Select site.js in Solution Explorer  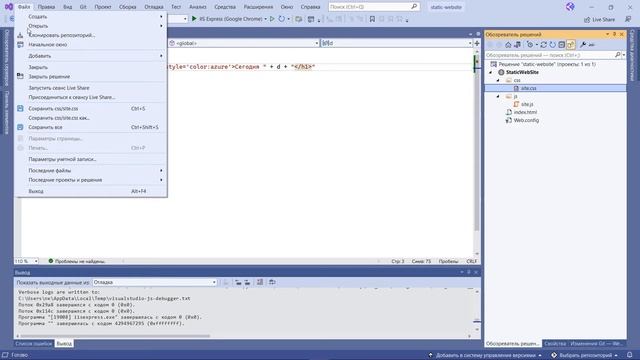[x=527, y=104]
